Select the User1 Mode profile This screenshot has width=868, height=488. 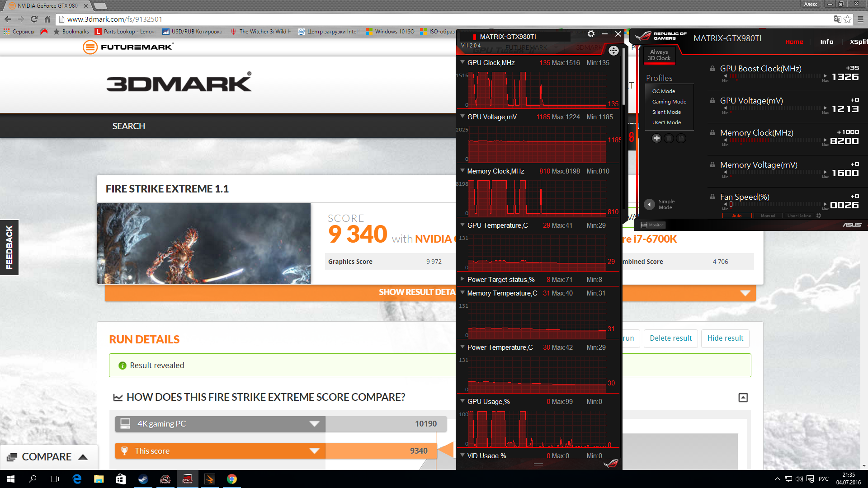click(666, 122)
